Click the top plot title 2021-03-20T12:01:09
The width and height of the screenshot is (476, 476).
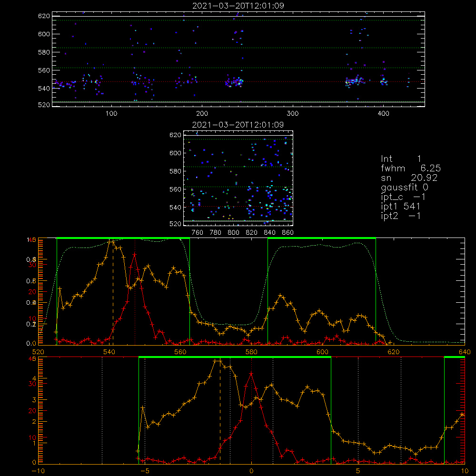click(x=238, y=6)
